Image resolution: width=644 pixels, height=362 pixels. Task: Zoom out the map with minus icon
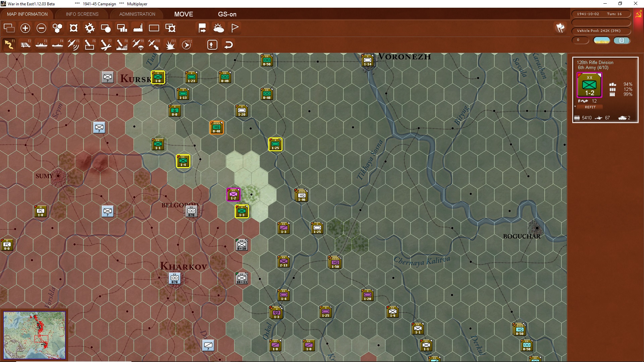pos(41,28)
